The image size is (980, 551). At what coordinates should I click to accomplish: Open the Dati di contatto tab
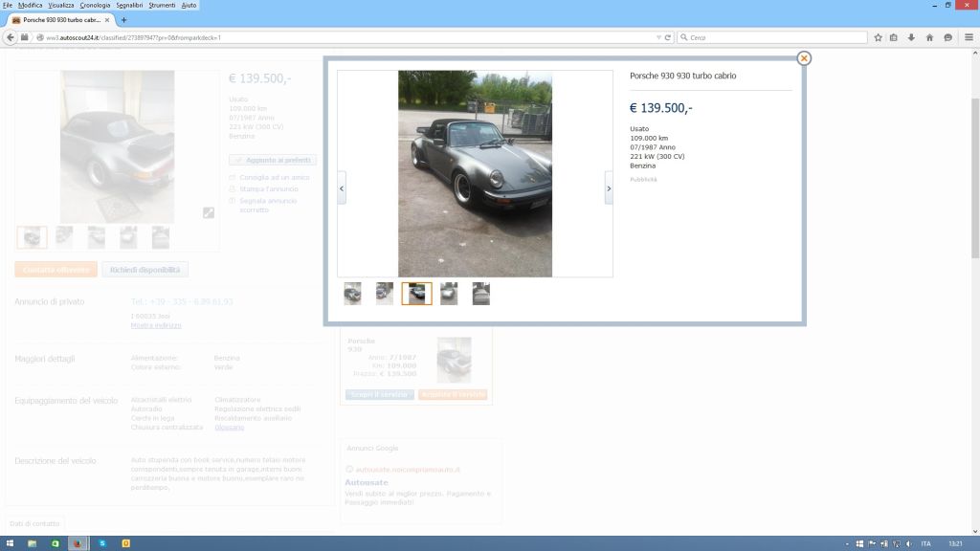[34, 523]
